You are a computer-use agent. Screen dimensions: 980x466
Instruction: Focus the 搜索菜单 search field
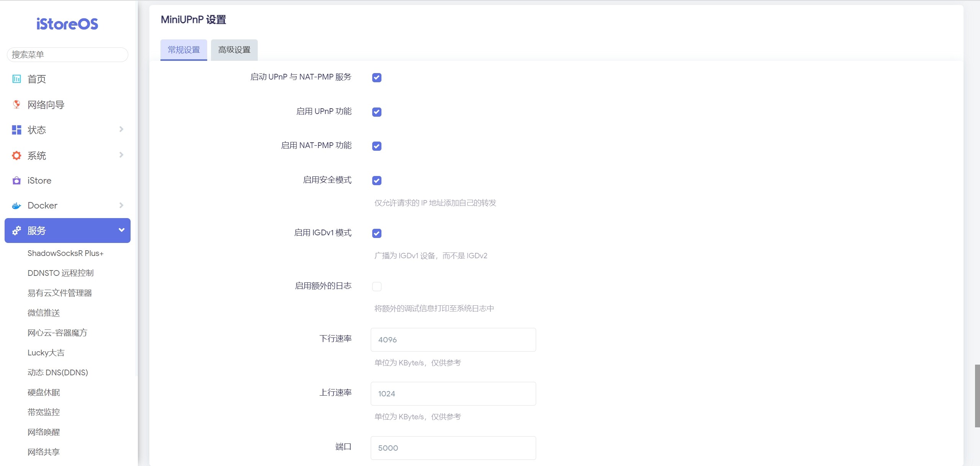click(67, 55)
